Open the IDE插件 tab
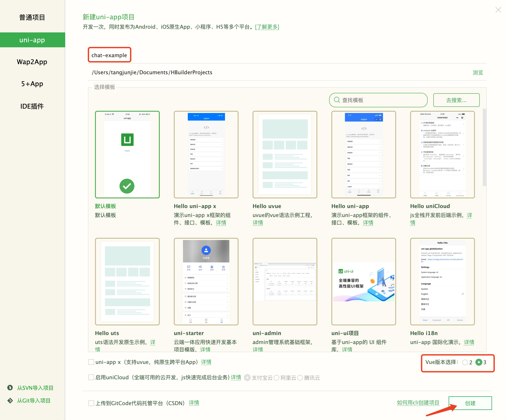 point(32,106)
